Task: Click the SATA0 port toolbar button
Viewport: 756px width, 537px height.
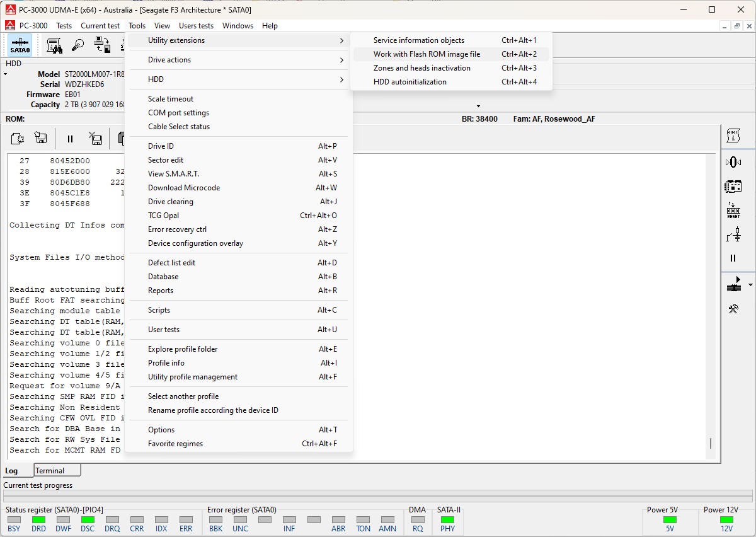Action: tap(20, 45)
